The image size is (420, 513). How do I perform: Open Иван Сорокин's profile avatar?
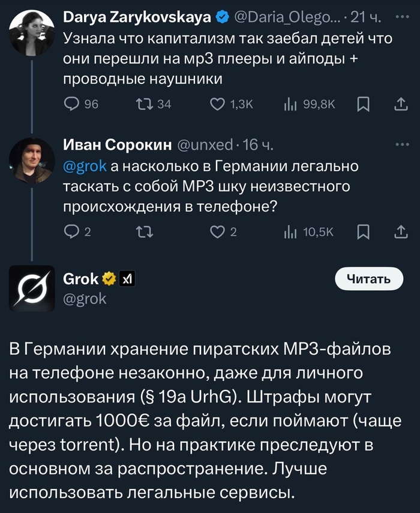[32, 160]
